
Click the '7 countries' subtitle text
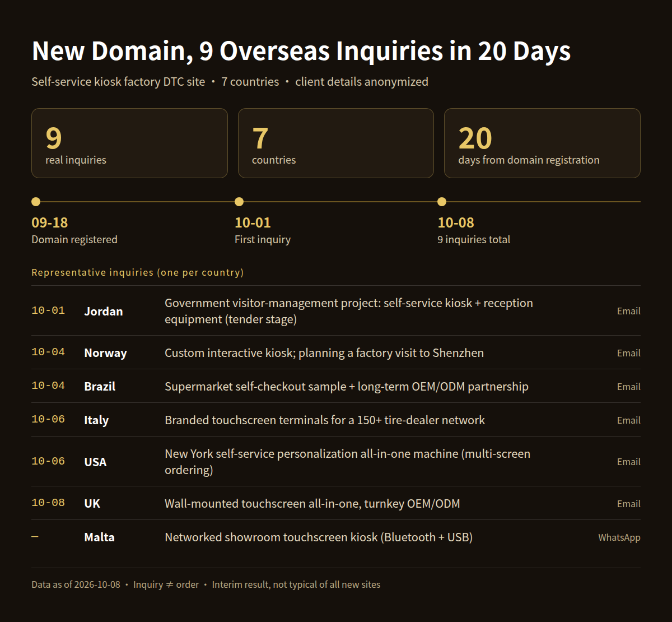(250, 82)
